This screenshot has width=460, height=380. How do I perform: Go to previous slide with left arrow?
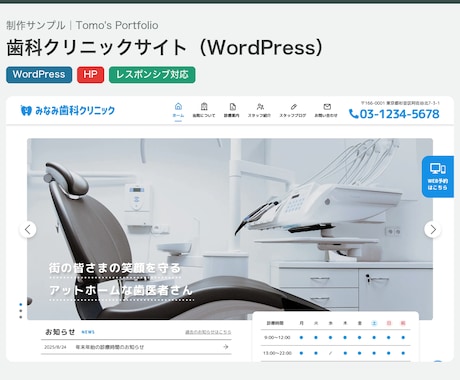(28, 229)
